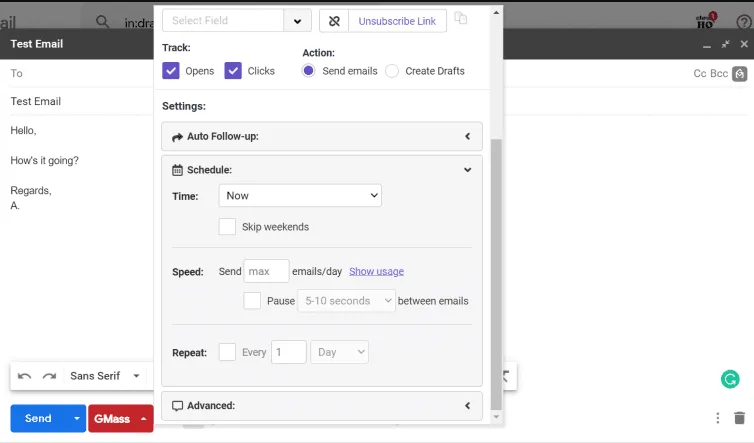Screen dimensions: 754x443
Task: Uncheck the Clicks tracking checkbox
Action: (x=233, y=71)
